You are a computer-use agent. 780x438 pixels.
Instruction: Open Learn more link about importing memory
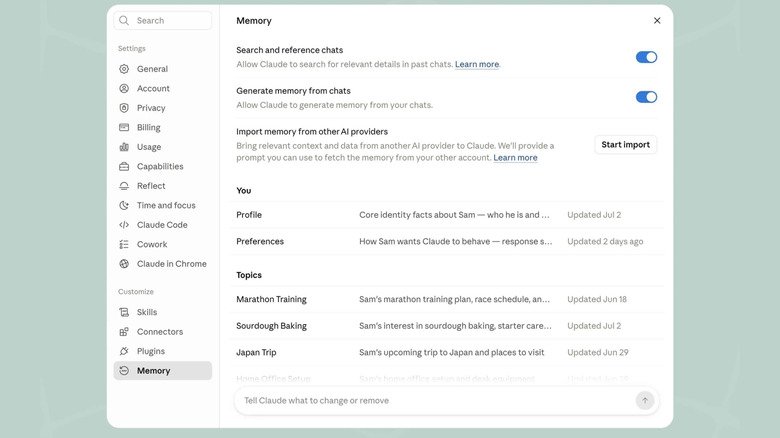[x=515, y=157]
